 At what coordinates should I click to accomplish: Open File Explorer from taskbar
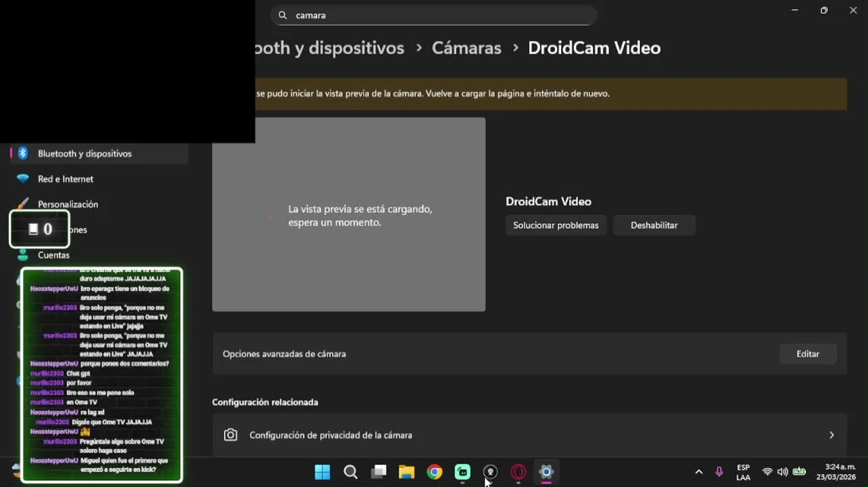[x=406, y=472]
